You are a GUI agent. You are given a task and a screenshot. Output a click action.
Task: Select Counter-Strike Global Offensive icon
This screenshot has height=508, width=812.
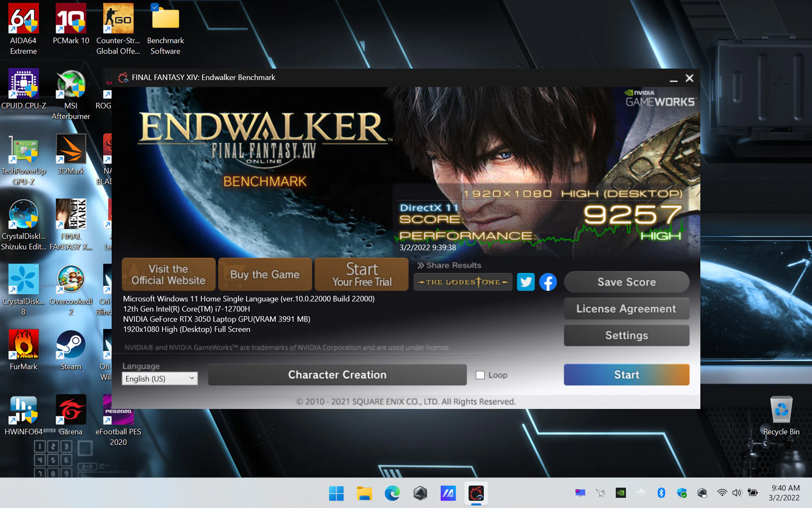coord(118,29)
